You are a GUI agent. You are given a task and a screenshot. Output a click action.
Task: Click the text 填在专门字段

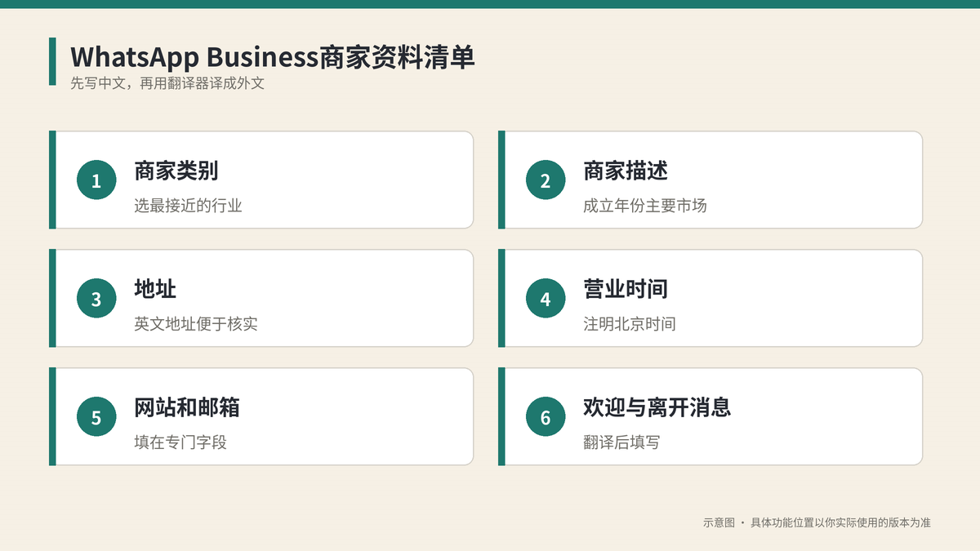(180, 442)
